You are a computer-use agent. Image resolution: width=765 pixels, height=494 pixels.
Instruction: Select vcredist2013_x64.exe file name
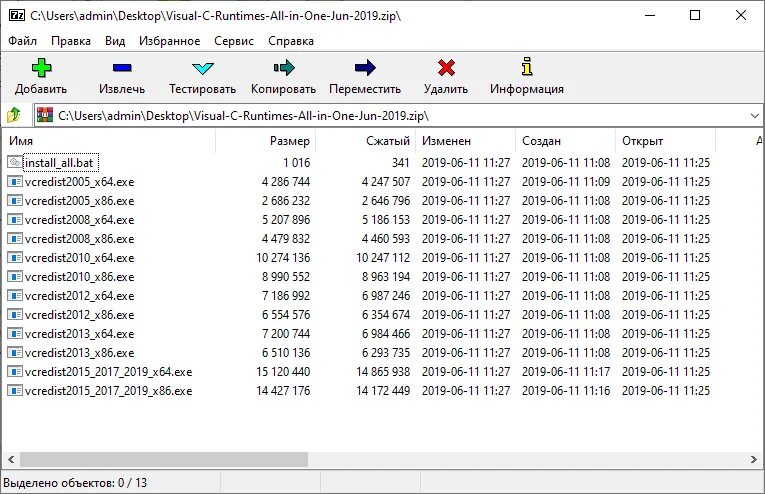(x=80, y=334)
